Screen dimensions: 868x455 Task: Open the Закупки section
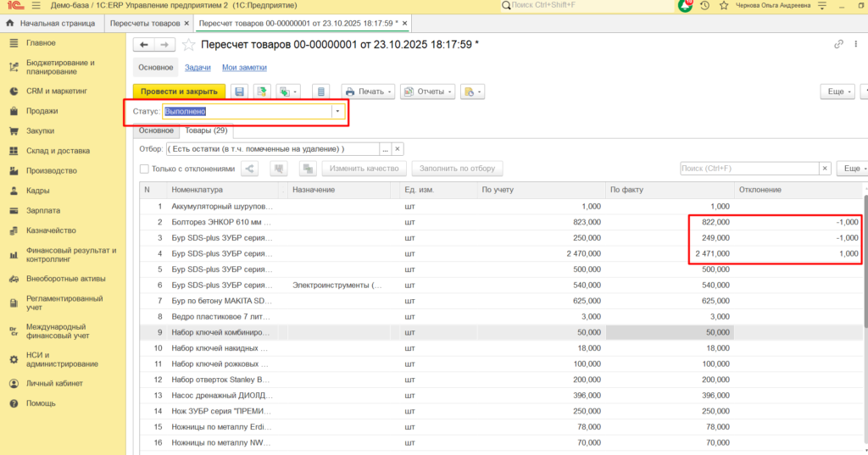[40, 131]
